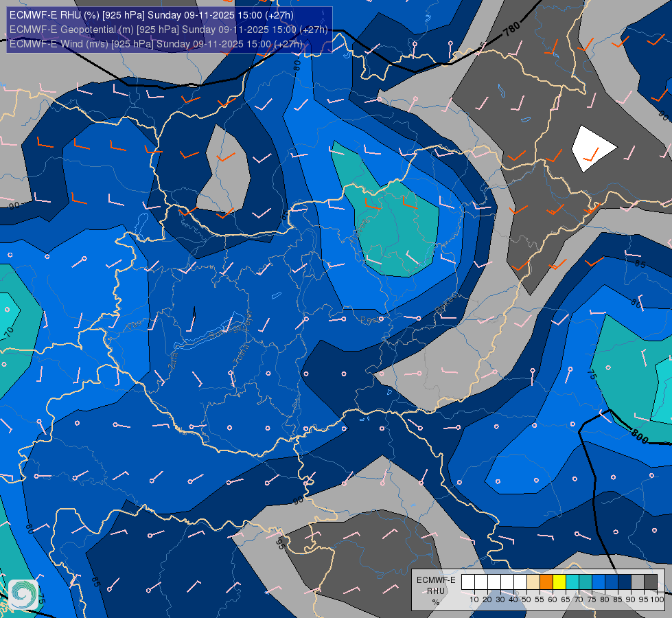Screen dimensions: 672x618
Task: Pick the dark gray 95-100 legend swatch
Action: (651, 582)
